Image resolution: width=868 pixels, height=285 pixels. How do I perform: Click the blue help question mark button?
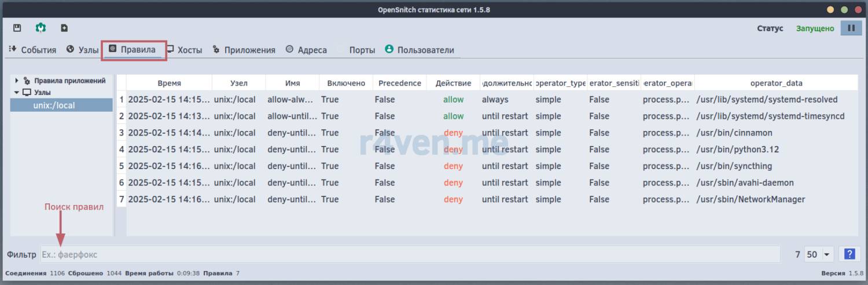pyautogui.click(x=849, y=254)
